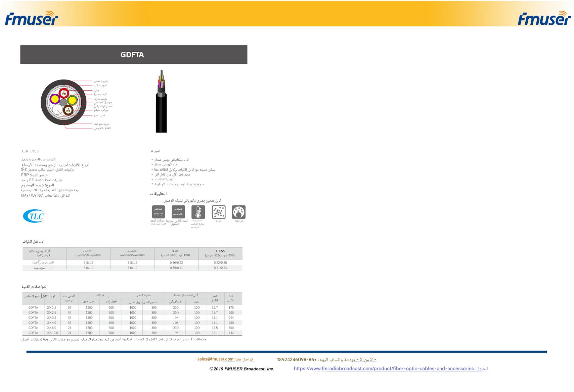The image size is (574, 392).
Task: Click the '432' cable weight cell
Action: tap(231, 333)
